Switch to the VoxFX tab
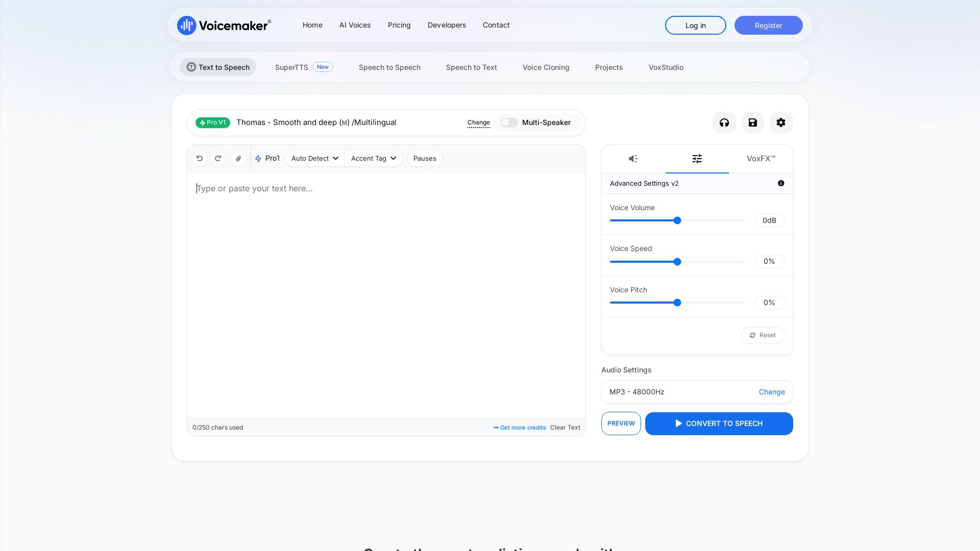 (x=761, y=159)
